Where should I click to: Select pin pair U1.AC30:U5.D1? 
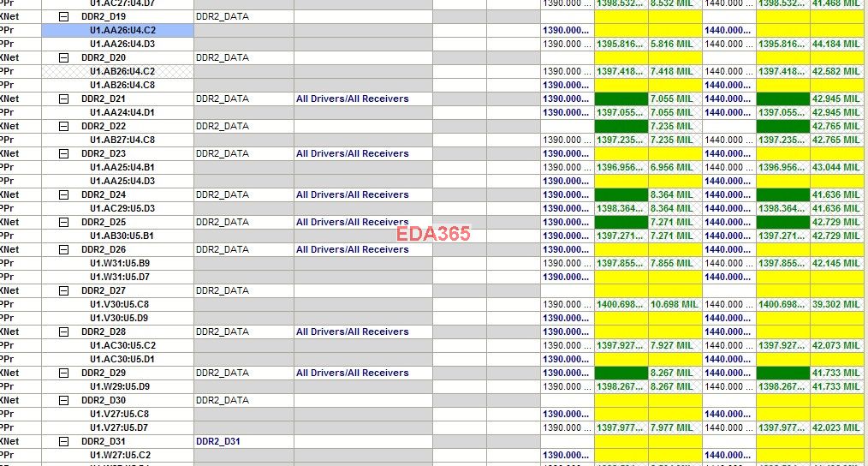click(122, 359)
